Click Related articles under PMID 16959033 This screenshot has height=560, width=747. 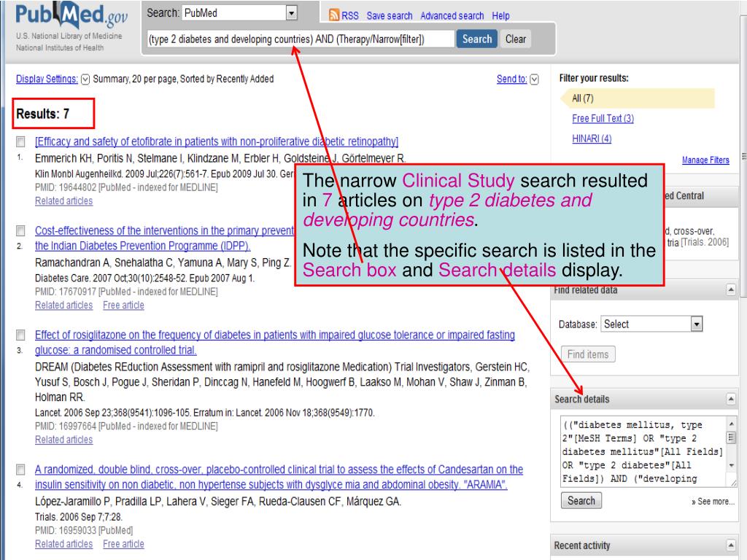pyautogui.click(x=64, y=544)
